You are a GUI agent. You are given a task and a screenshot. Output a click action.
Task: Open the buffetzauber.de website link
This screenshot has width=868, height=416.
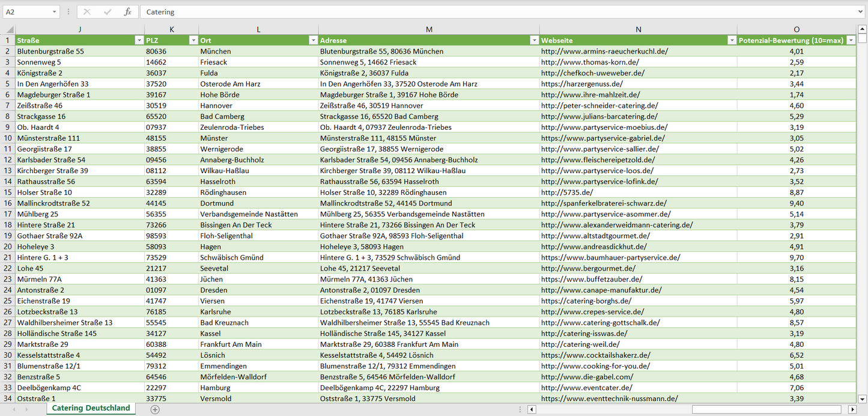click(591, 279)
